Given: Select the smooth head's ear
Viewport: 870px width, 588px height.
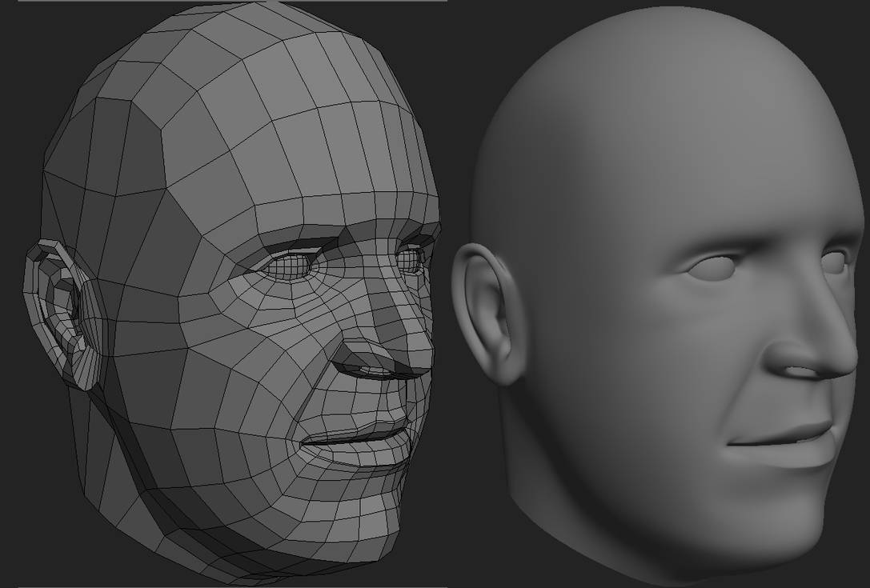Looking at the screenshot, I should (x=487, y=314).
